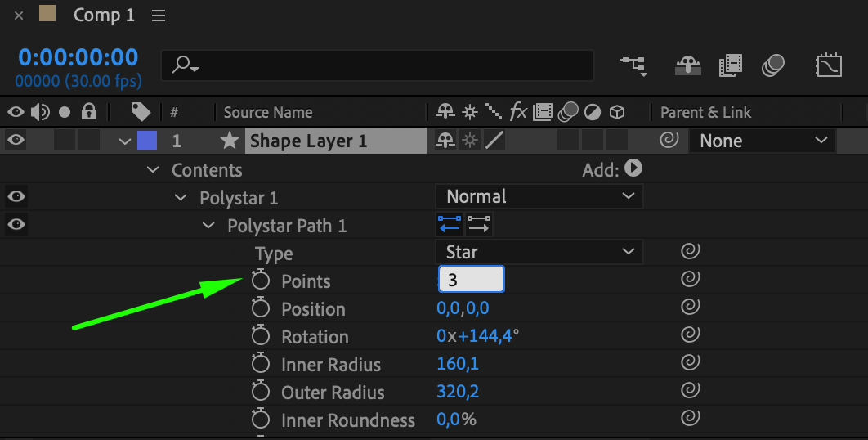Viewport: 868px width, 440px height.
Task: Click the Shape Layer 1 label color swatch
Action: point(147,141)
